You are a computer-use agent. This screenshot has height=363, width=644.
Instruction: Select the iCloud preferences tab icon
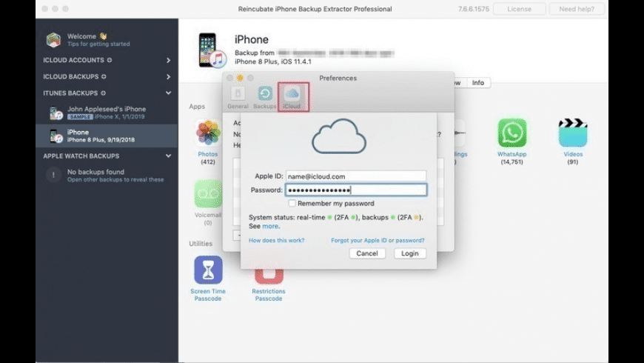coord(292,94)
